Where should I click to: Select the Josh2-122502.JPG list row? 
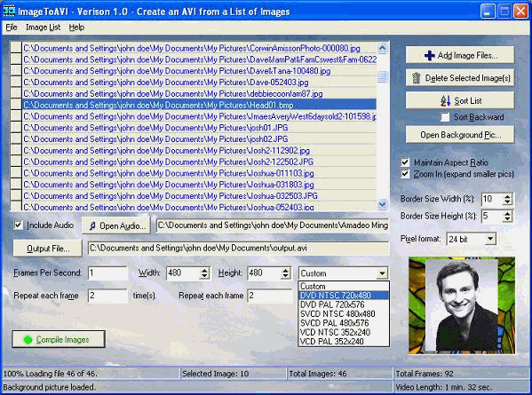200,162
